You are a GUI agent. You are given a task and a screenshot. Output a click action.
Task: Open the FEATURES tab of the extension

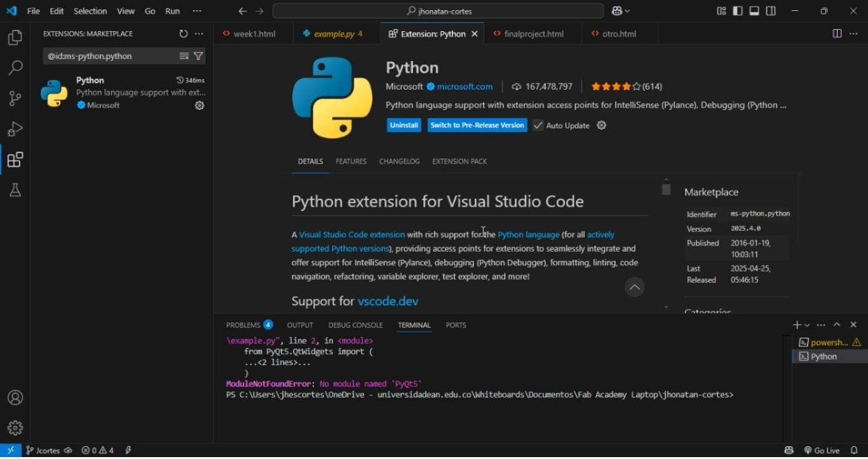(x=351, y=161)
